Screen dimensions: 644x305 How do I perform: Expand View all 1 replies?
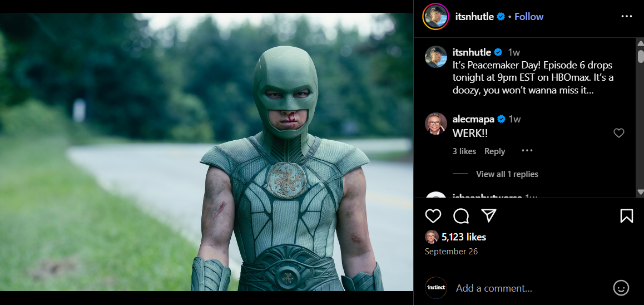(507, 174)
